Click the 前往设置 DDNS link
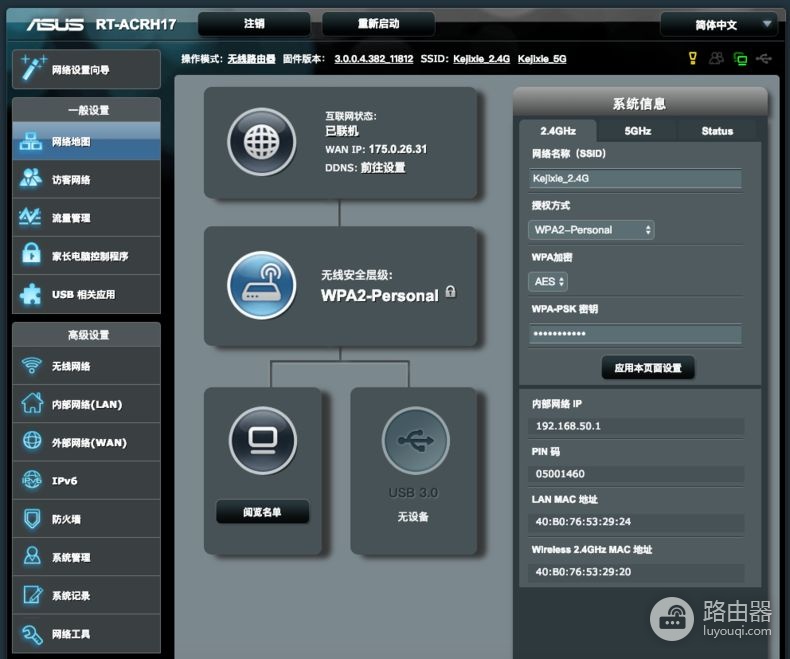Image resolution: width=790 pixels, height=659 pixels. (x=383, y=167)
